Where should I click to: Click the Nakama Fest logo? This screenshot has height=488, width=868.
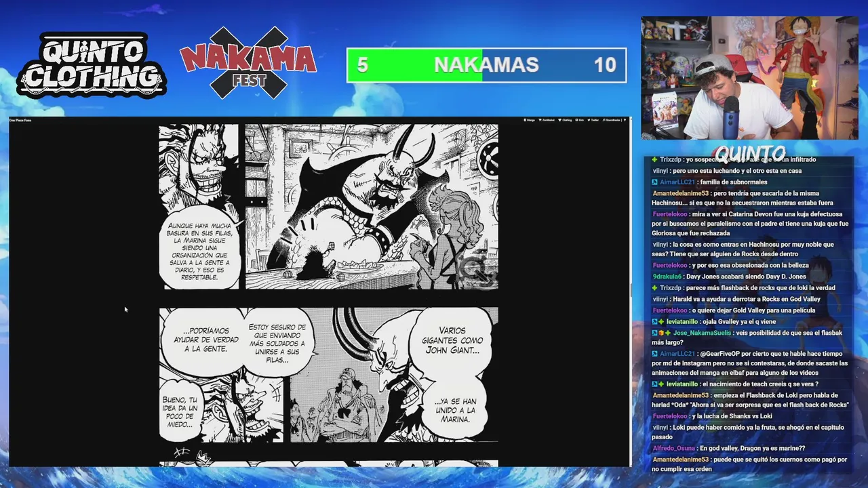tap(248, 62)
